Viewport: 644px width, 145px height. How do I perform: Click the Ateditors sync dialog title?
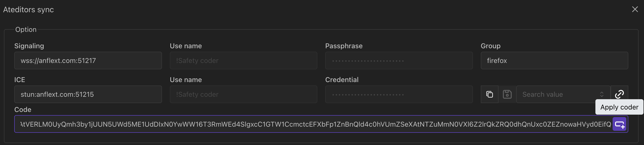coord(28,10)
